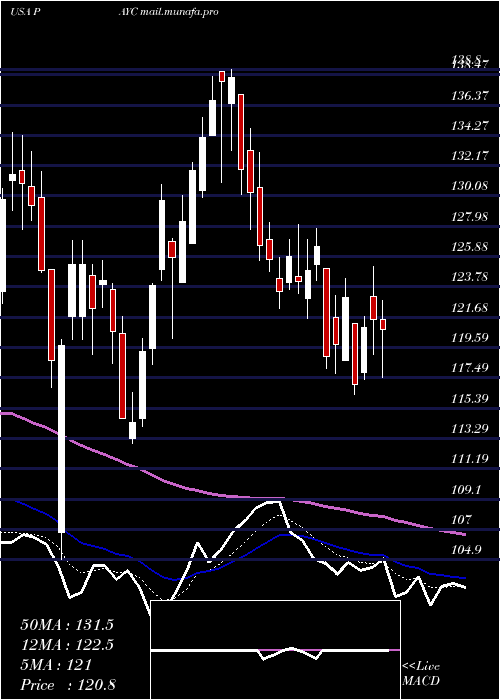Screen dimensions: 500x700
Task: Click the 123.78 price axis label
Action: click(470, 277)
